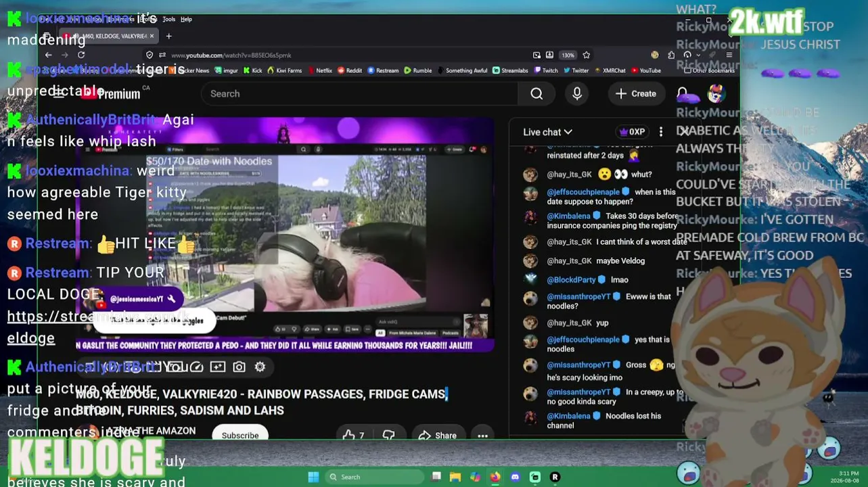Click the 0XP channel points badge
The width and height of the screenshot is (868, 487).
(x=632, y=132)
